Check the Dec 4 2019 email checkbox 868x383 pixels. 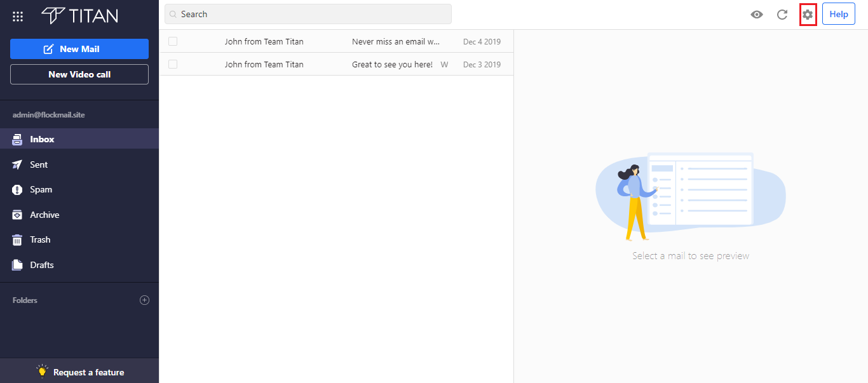pyautogui.click(x=173, y=41)
